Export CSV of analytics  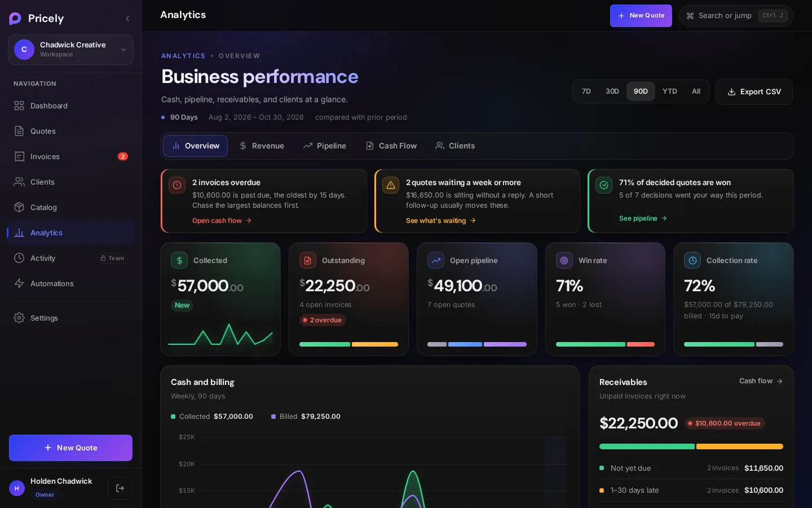click(x=754, y=91)
